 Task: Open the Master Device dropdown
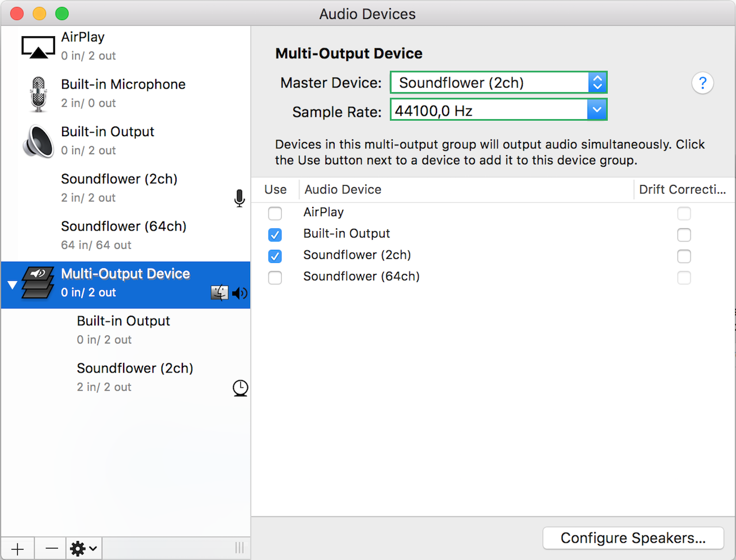pyautogui.click(x=498, y=83)
